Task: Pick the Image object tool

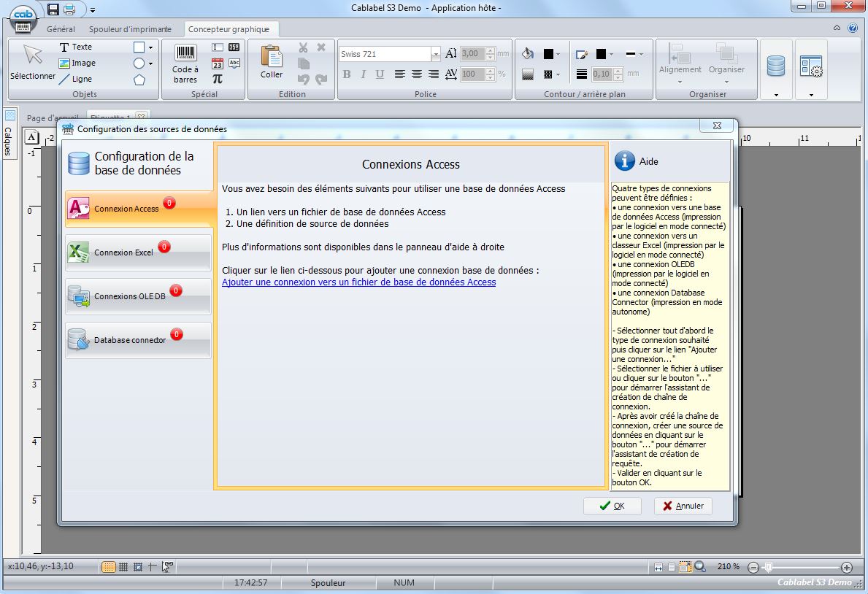Action: click(x=77, y=63)
